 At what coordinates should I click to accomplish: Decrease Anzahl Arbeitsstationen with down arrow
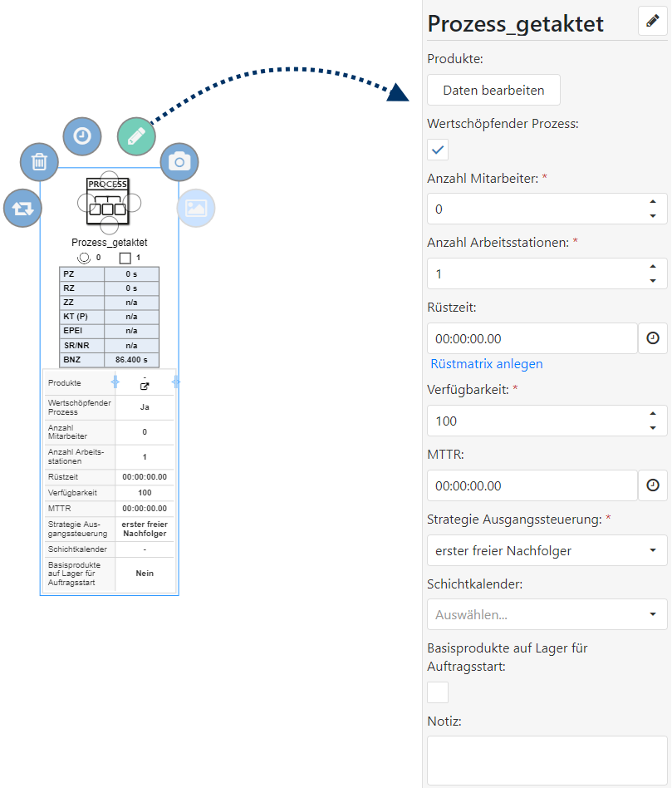pyautogui.click(x=653, y=281)
